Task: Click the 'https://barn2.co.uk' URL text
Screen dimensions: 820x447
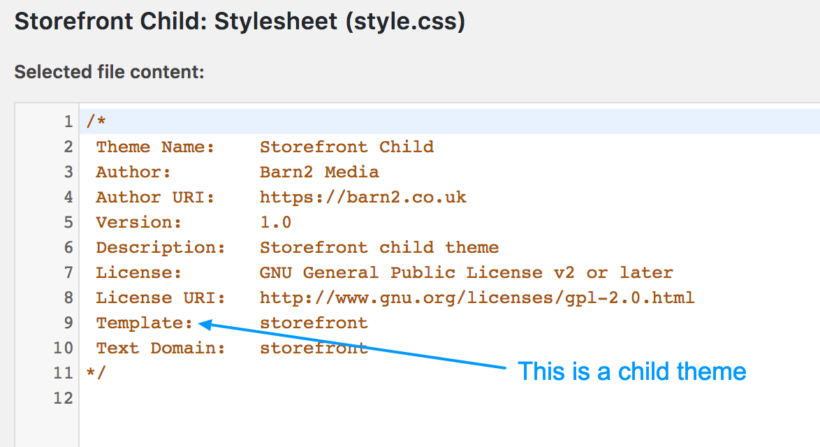Action: pos(363,197)
